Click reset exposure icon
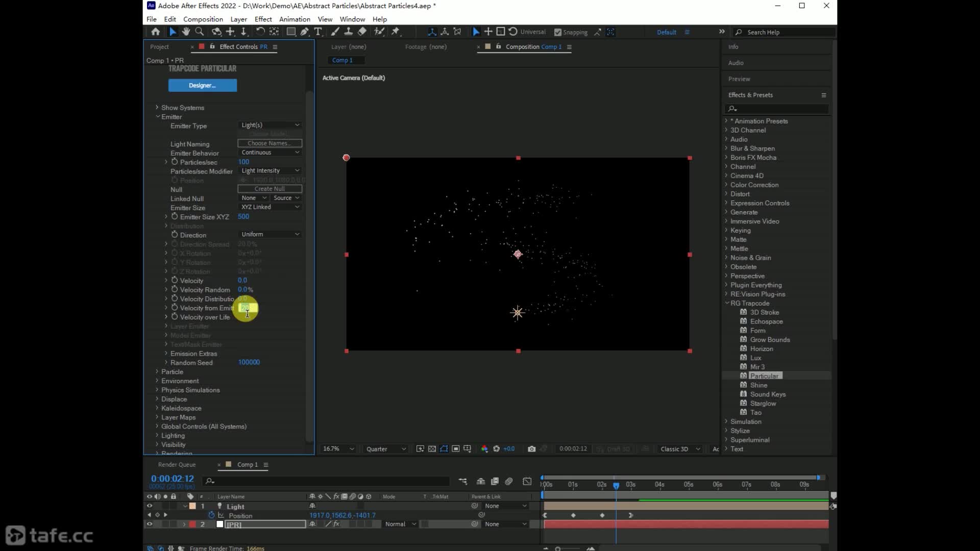The image size is (980, 551). pyautogui.click(x=496, y=449)
